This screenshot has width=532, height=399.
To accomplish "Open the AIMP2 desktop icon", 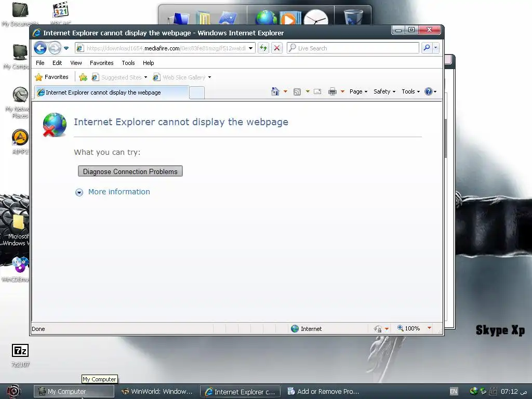I will coord(20,142).
